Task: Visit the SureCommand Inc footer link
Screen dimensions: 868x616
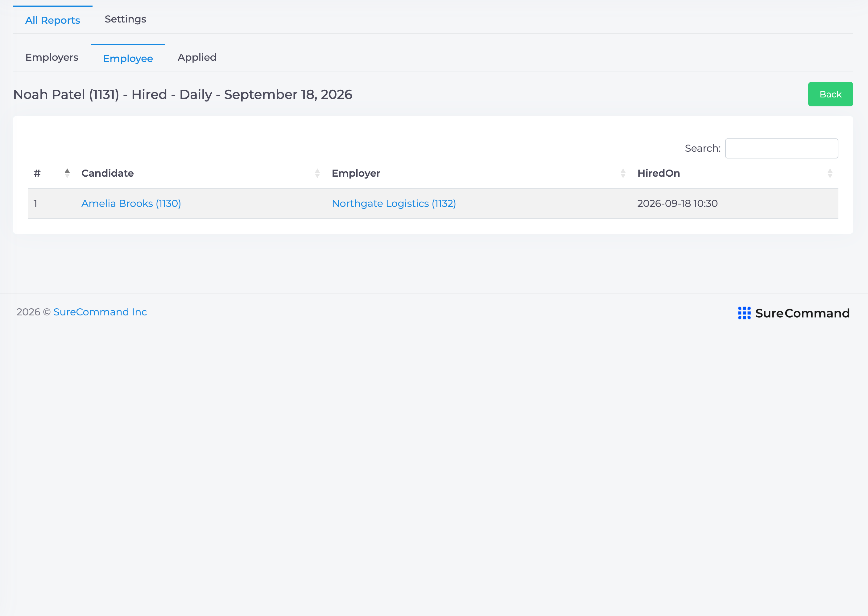Action: tap(100, 312)
